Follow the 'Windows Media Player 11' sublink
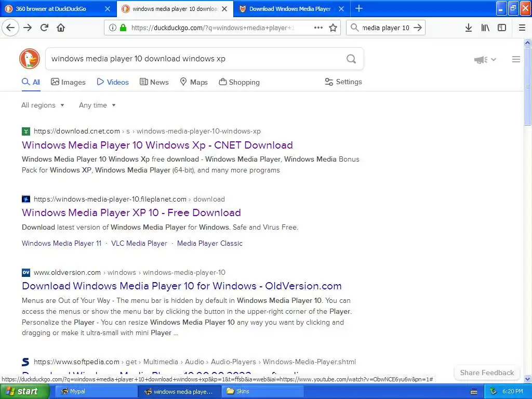Viewport: 532px width, 399px height. (x=61, y=243)
